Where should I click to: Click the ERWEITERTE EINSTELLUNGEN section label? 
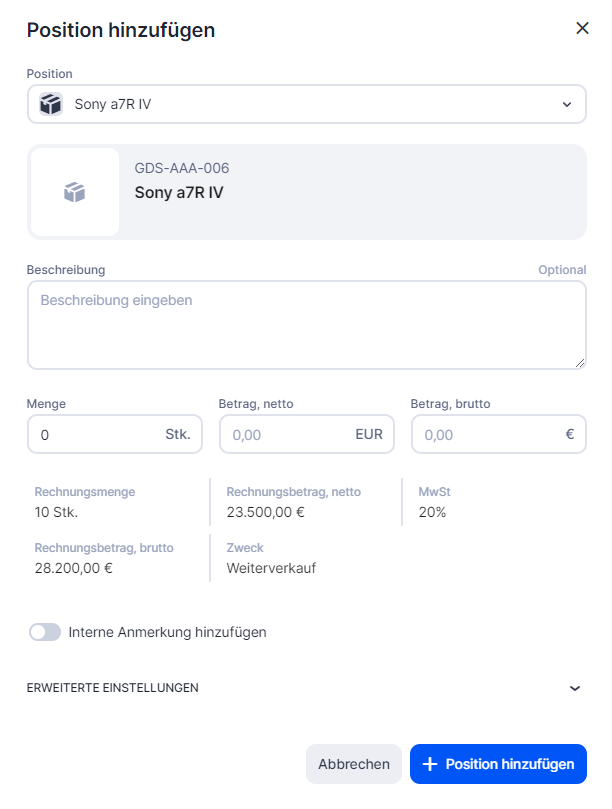pos(112,688)
